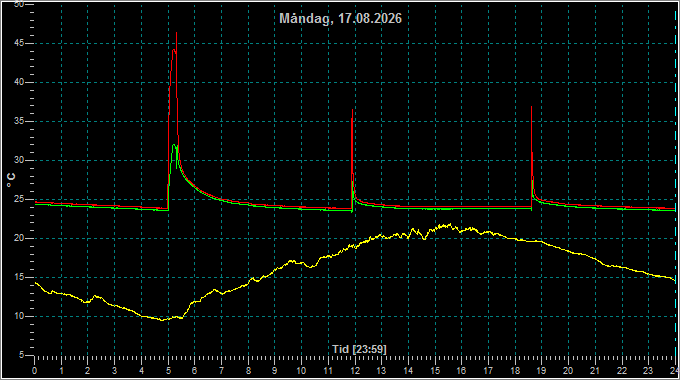This screenshot has height=380, width=680.
Task: Click hour 19 on the time axis
Action: pyautogui.click(x=541, y=371)
